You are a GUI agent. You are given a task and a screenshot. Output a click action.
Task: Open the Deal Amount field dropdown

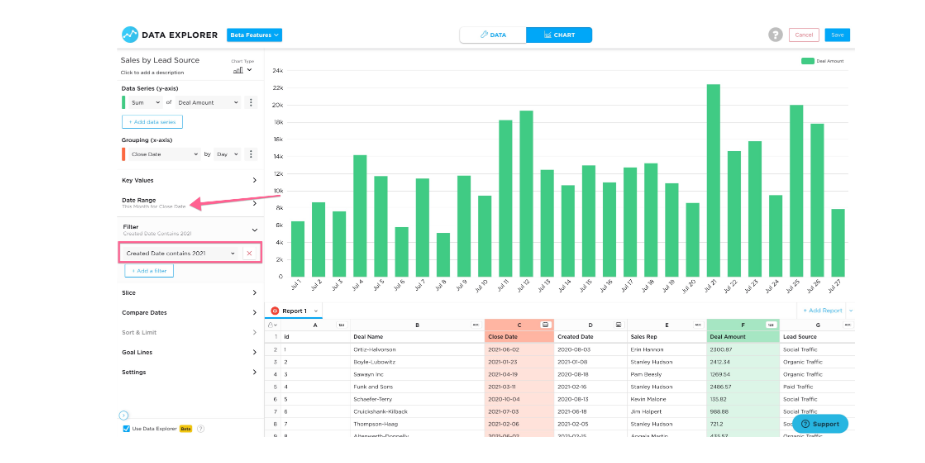(x=208, y=103)
